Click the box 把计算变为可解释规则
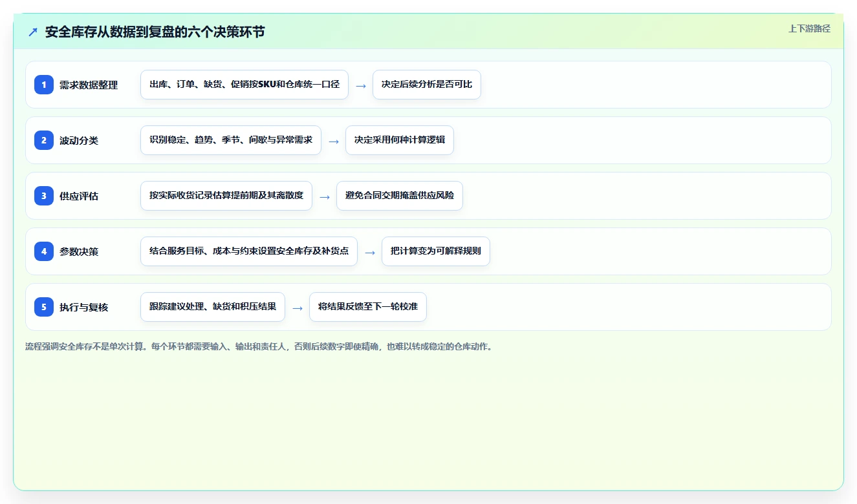 point(436,251)
